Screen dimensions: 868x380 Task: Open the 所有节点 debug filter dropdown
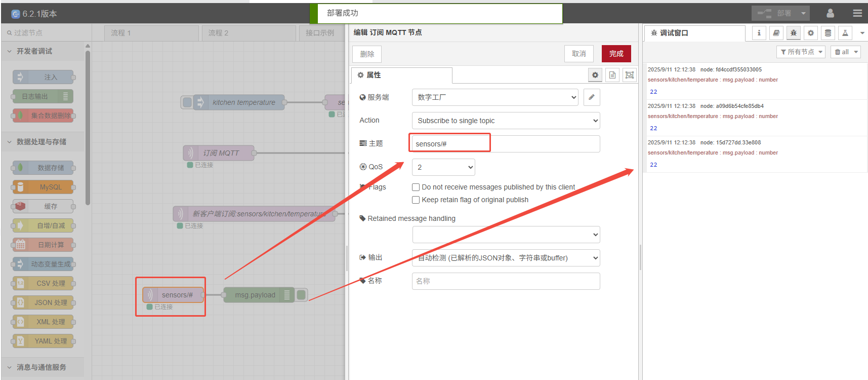click(x=801, y=52)
